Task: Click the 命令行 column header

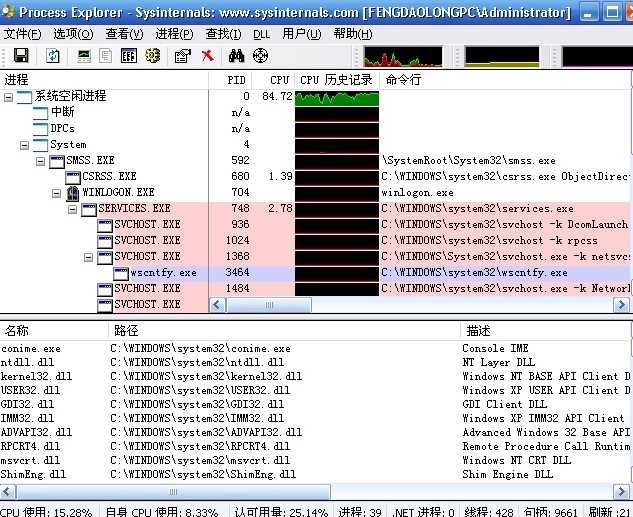Action: (505, 80)
